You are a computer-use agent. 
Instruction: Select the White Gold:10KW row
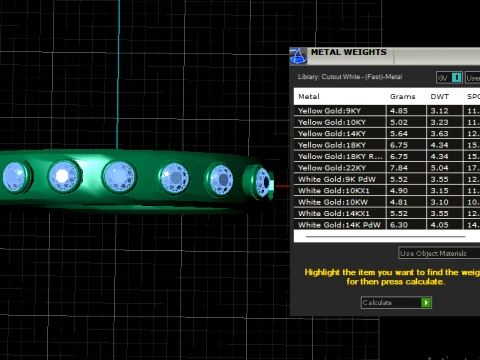(x=387, y=202)
